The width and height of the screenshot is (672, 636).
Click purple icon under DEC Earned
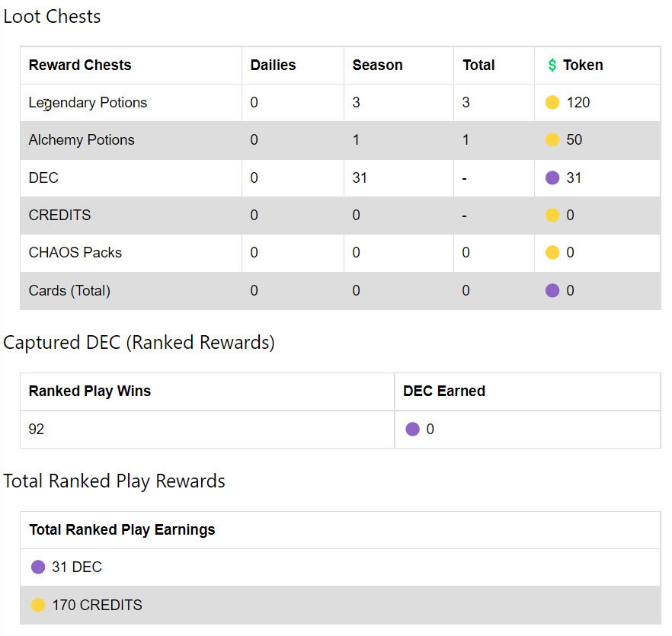tap(412, 429)
